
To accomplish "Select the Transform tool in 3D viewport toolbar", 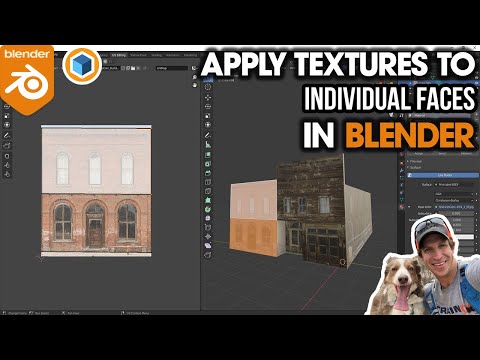I will coord(208,125).
